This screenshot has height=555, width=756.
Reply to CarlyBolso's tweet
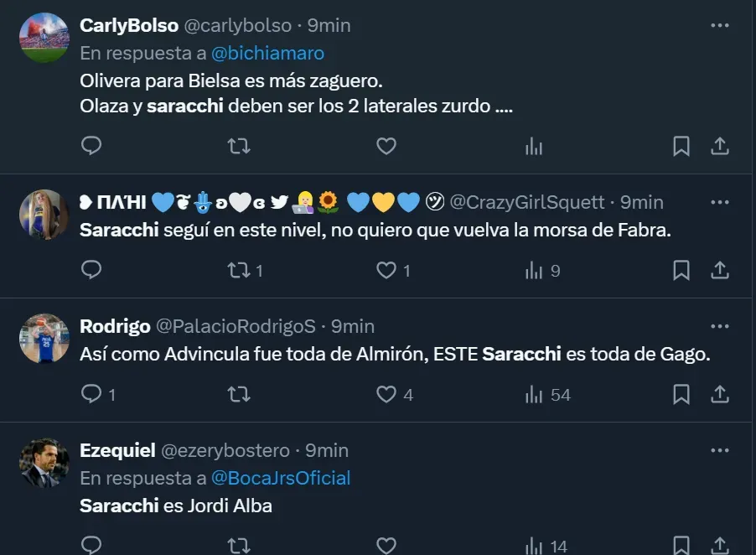click(91, 147)
